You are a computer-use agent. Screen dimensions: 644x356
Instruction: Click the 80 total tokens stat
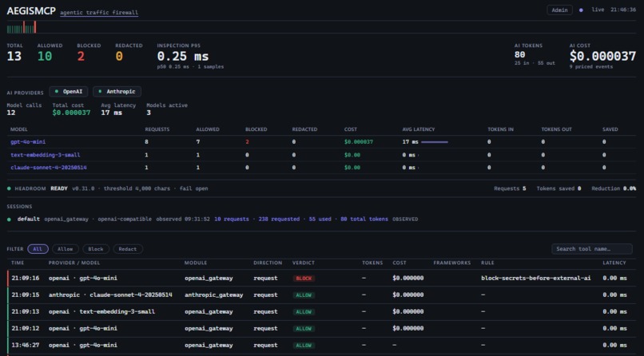tap(364, 219)
